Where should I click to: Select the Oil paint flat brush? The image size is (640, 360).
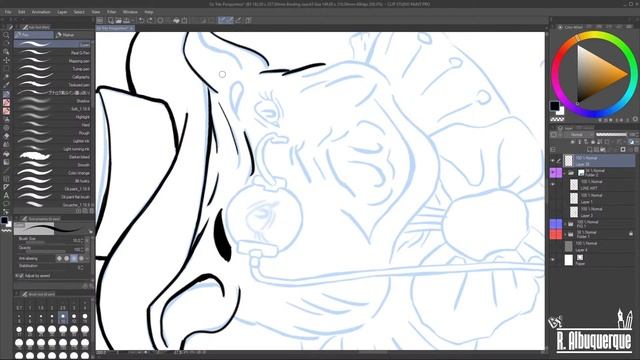tap(54, 197)
